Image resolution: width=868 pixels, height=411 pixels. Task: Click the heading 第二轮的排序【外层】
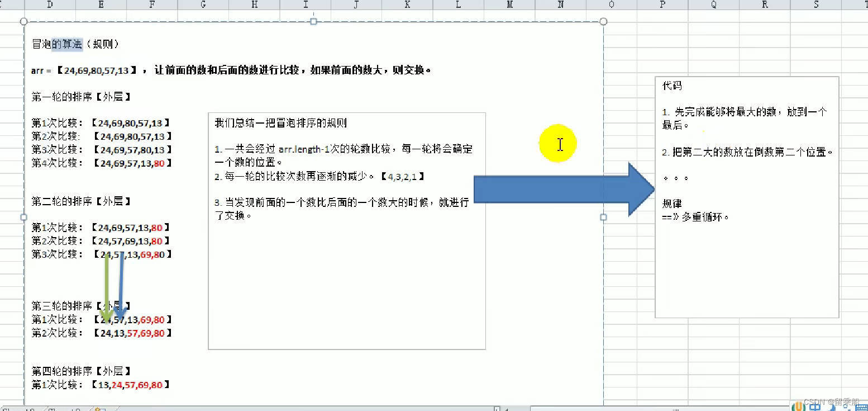pyautogui.click(x=82, y=201)
